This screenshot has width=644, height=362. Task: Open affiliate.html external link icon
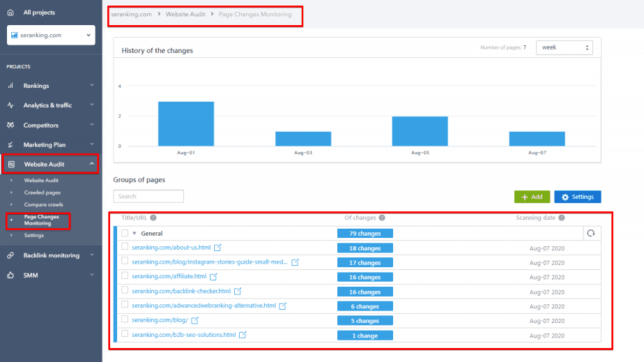pyautogui.click(x=213, y=276)
